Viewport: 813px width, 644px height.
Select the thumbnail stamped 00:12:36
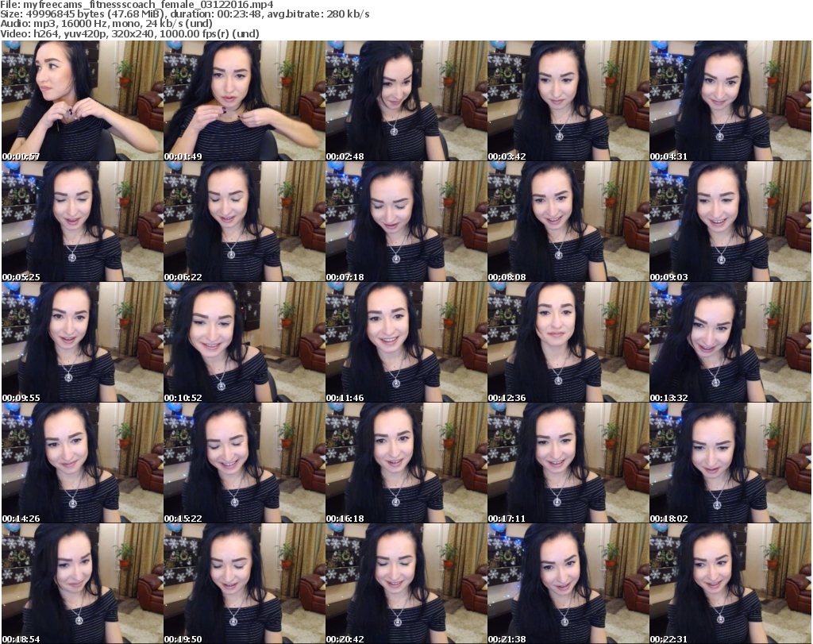pos(568,342)
